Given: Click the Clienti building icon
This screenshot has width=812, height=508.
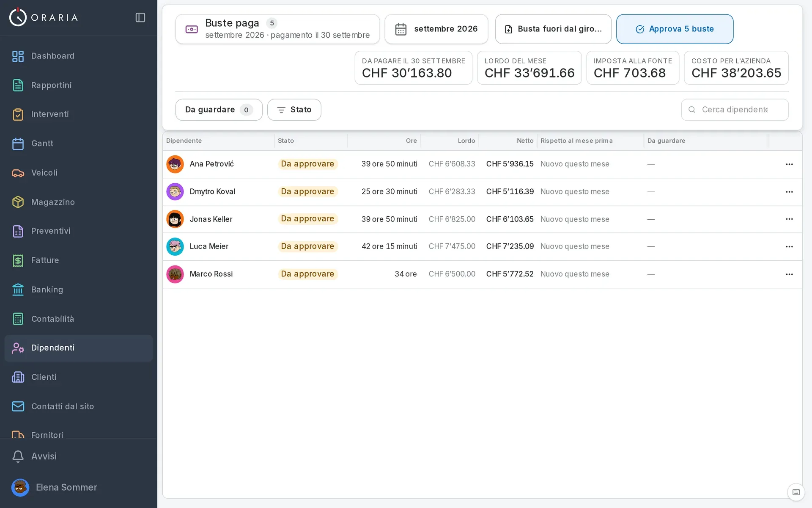Looking at the screenshot, I should coord(18,377).
